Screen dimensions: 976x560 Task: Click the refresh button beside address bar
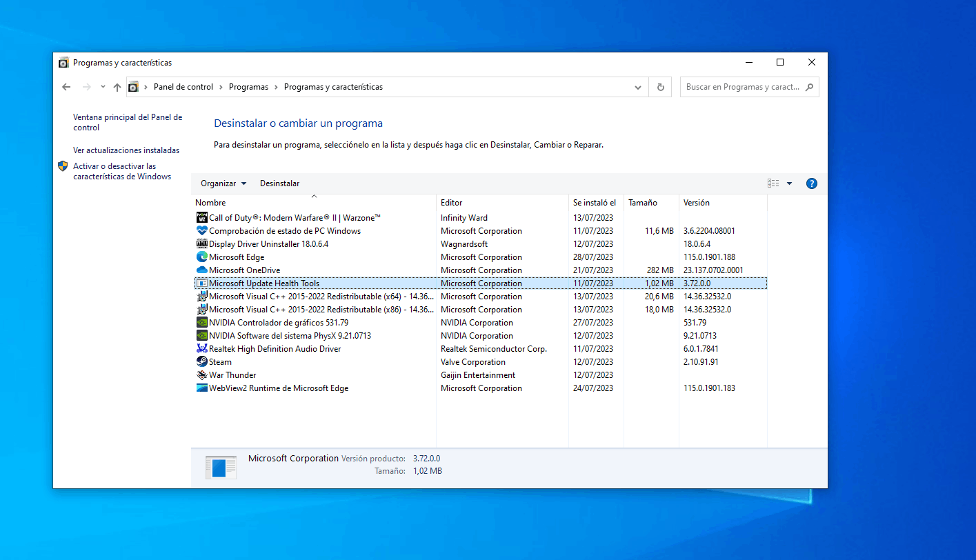click(x=660, y=87)
